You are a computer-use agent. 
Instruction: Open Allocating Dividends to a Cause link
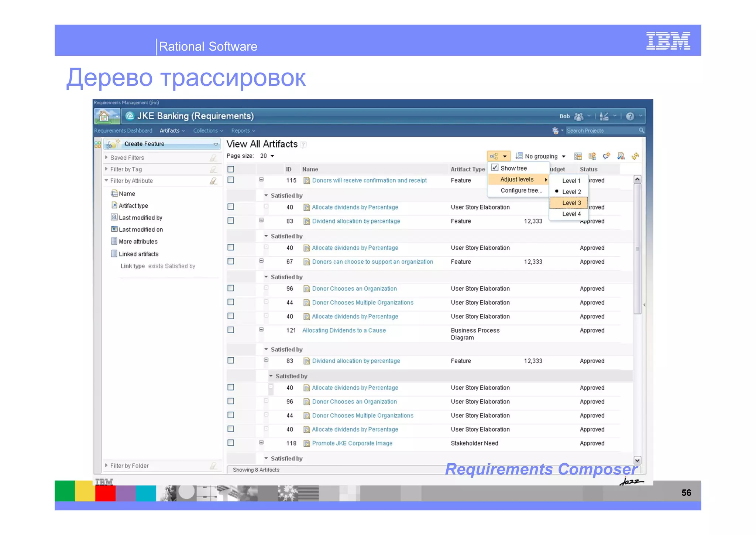(344, 330)
